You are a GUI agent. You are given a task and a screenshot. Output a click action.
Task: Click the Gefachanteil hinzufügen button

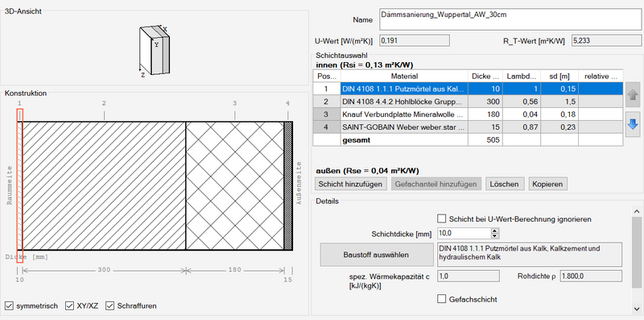click(436, 184)
